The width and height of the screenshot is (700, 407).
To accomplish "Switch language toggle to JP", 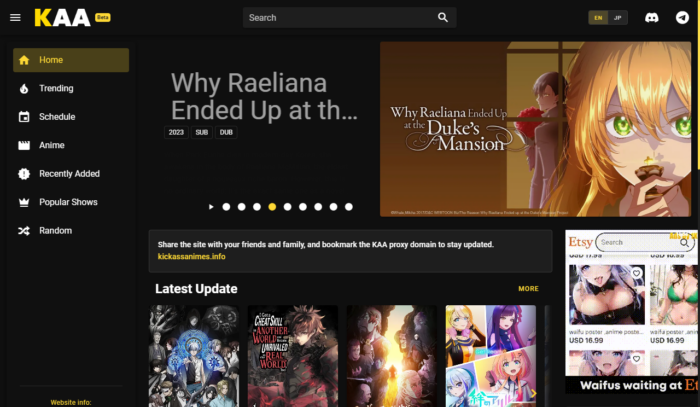I will point(617,18).
